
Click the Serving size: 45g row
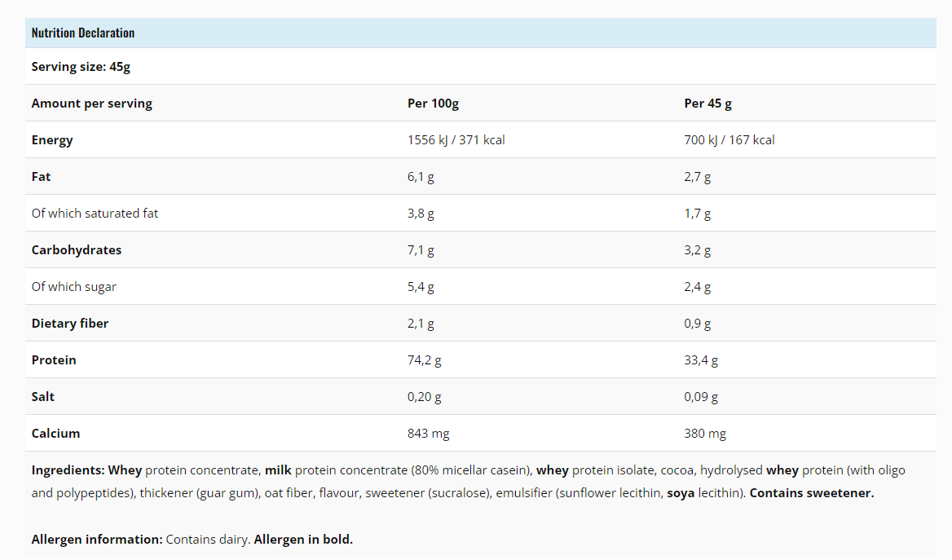pos(81,67)
